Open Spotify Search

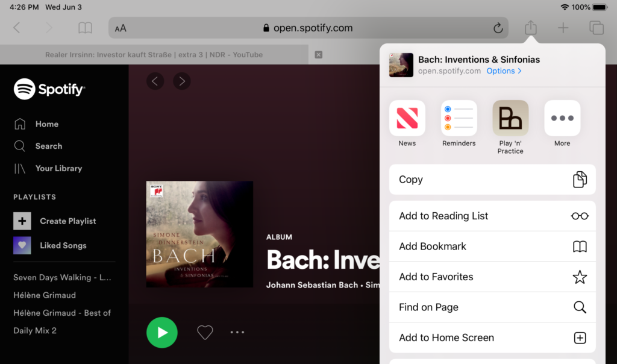pos(38,146)
